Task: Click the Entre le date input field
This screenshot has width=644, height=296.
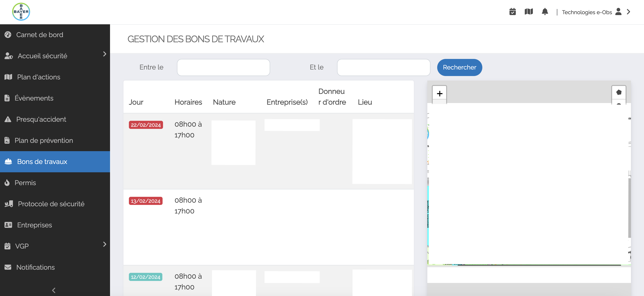Action: (223, 67)
